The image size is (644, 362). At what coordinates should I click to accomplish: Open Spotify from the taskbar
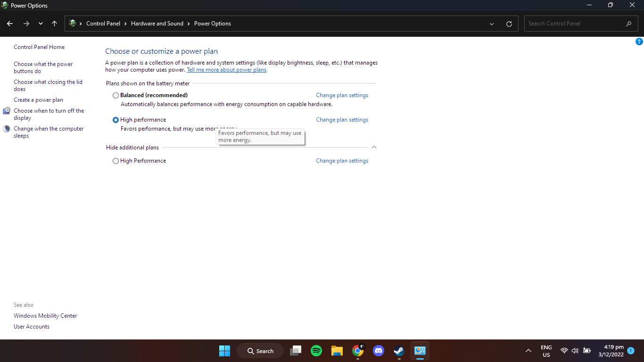[x=316, y=351]
